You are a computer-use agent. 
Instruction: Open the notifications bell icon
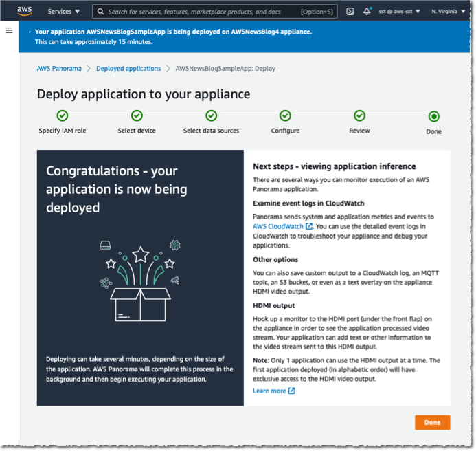point(367,12)
